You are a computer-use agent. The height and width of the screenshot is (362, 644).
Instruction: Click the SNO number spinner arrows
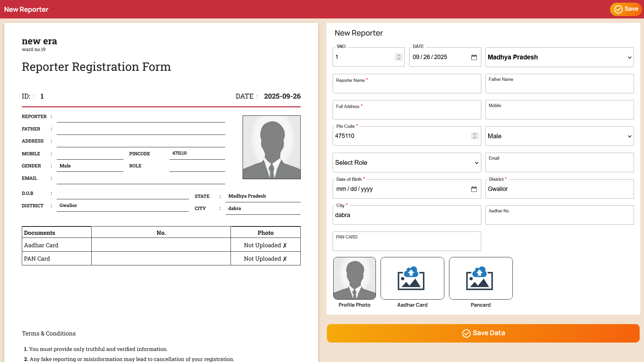tap(399, 57)
